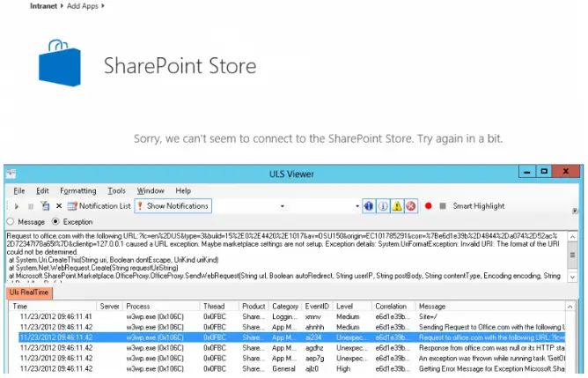
Task: Click the log list scroll up arrow
Action: pyautogui.click(x=570, y=307)
